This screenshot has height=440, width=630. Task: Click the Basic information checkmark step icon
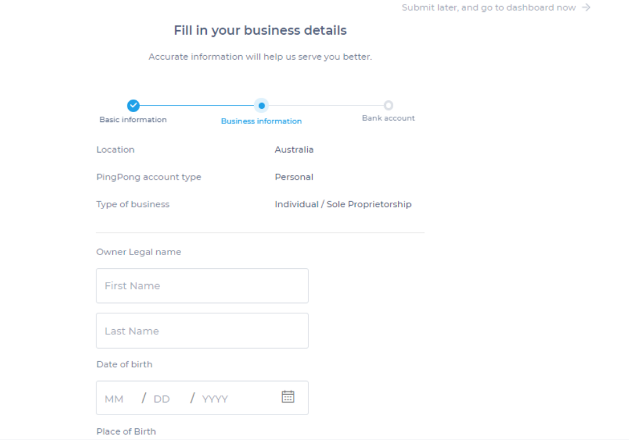tap(133, 105)
